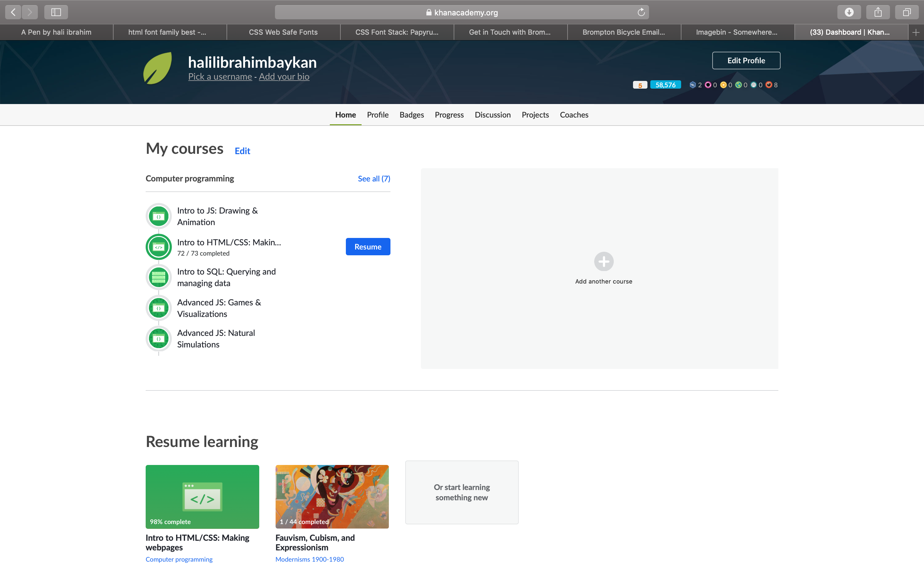This screenshot has height=578, width=924.
Task: Click the Add another course plus icon
Action: (604, 261)
